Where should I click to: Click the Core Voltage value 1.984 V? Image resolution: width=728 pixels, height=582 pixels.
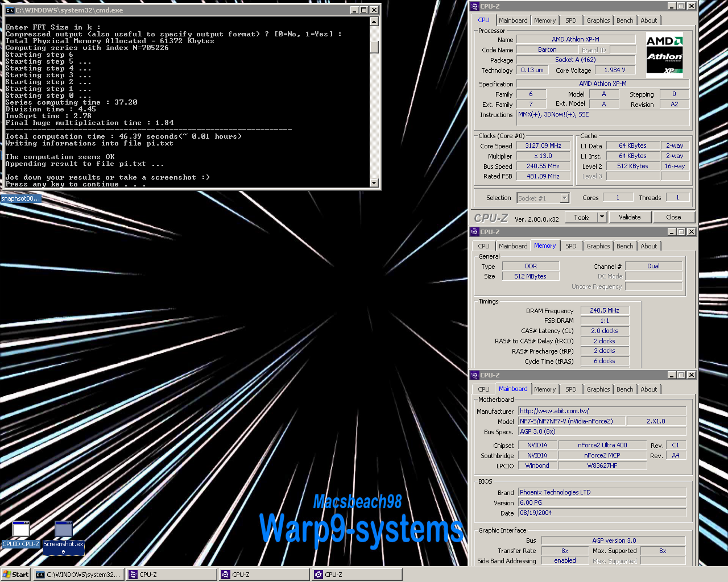[x=614, y=70]
